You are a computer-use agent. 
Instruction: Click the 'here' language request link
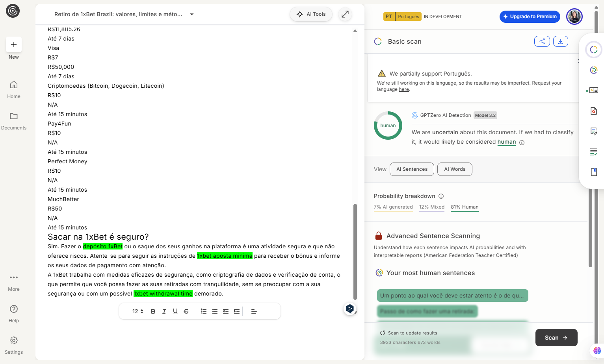[404, 89]
